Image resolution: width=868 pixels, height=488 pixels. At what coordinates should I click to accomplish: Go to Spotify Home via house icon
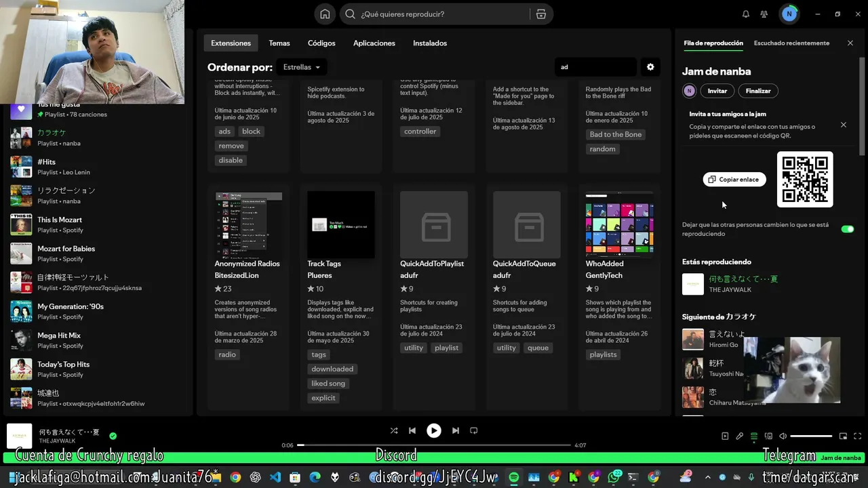325,14
